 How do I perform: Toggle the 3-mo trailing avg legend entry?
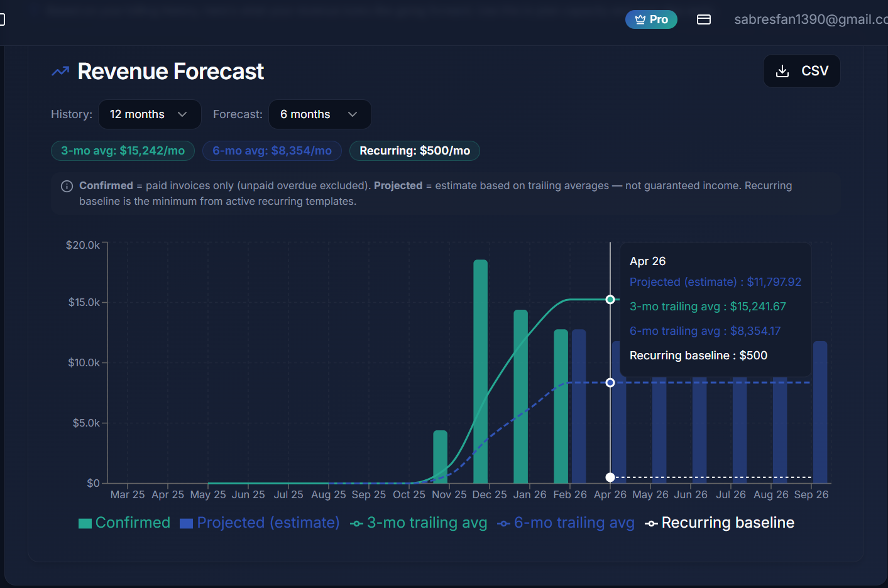point(419,523)
